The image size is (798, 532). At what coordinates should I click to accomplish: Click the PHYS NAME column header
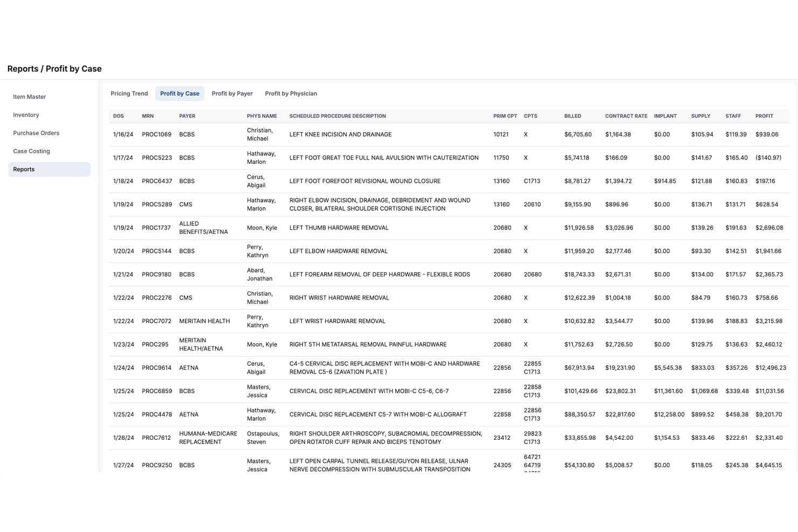point(262,116)
